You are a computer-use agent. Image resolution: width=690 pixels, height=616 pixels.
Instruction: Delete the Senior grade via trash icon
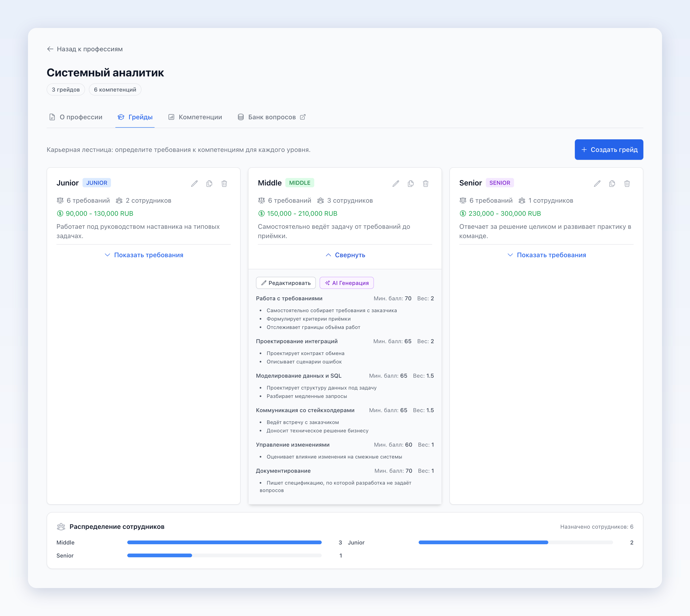pyautogui.click(x=627, y=183)
